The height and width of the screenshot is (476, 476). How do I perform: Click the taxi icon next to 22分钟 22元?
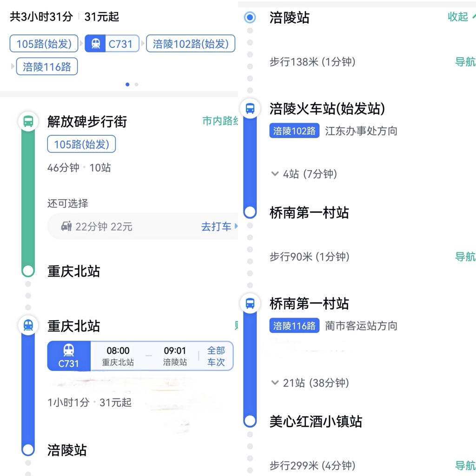(66, 227)
